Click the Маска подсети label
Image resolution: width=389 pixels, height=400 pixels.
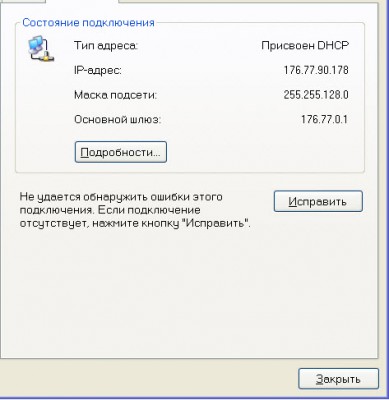[115, 95]
